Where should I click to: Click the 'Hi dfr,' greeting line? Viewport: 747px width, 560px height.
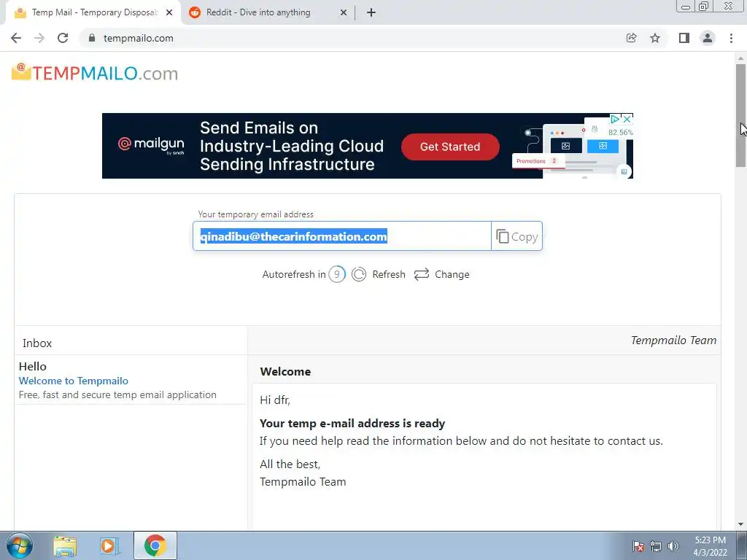(275, 400)
